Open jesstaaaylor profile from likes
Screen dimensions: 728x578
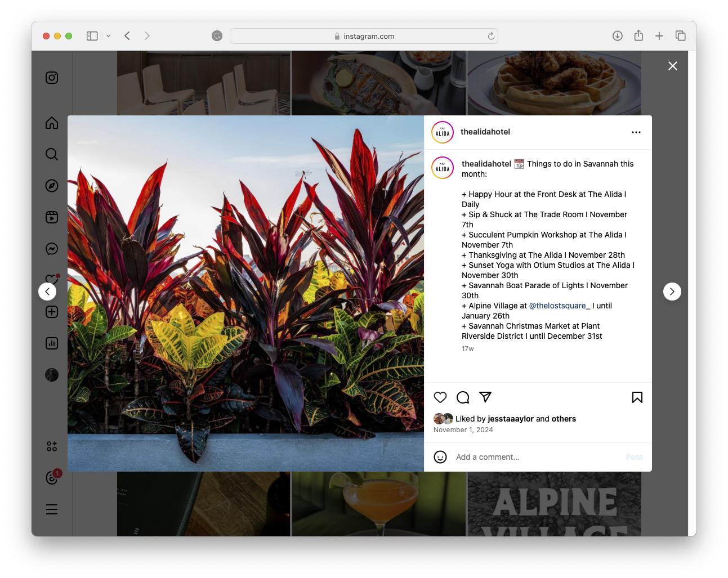511,419
